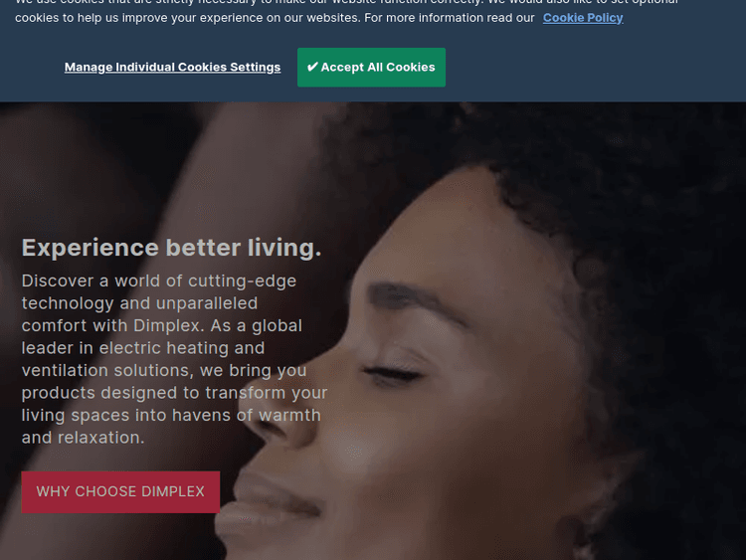Screen dimensions: 746x560
Task: Click the woman's eyebrow in the hero image
Action: click(414, 299)
